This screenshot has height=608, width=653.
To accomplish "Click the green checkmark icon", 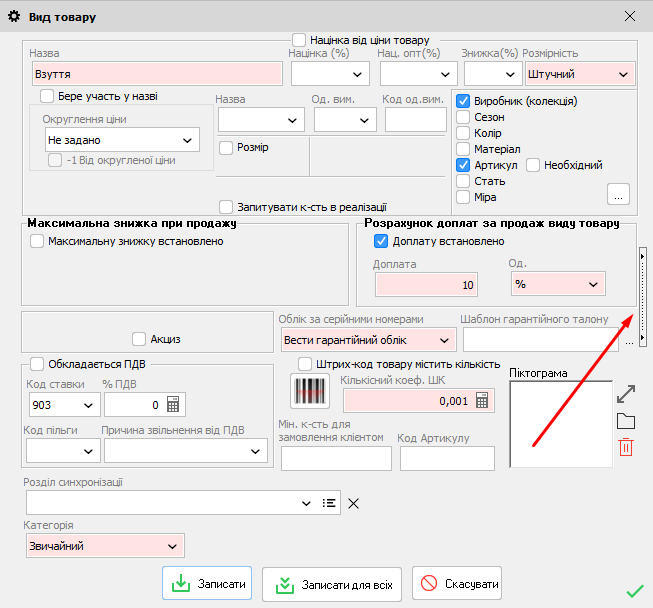I will pos(634,591).
